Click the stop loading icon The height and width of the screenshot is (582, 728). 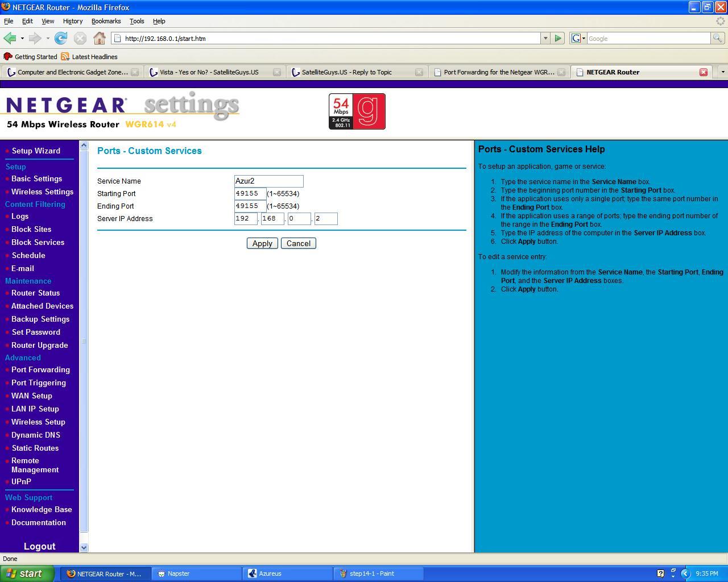pyautogui.click(x=80, y=38)
